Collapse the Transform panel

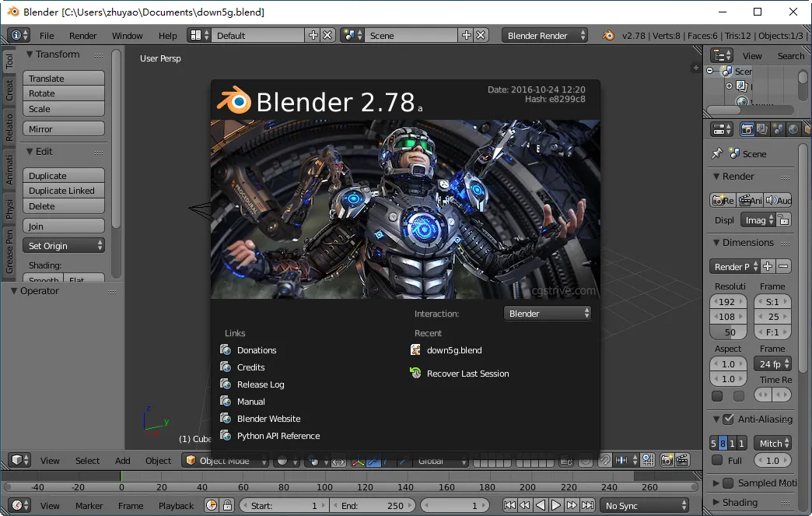[x=30, y=54]
